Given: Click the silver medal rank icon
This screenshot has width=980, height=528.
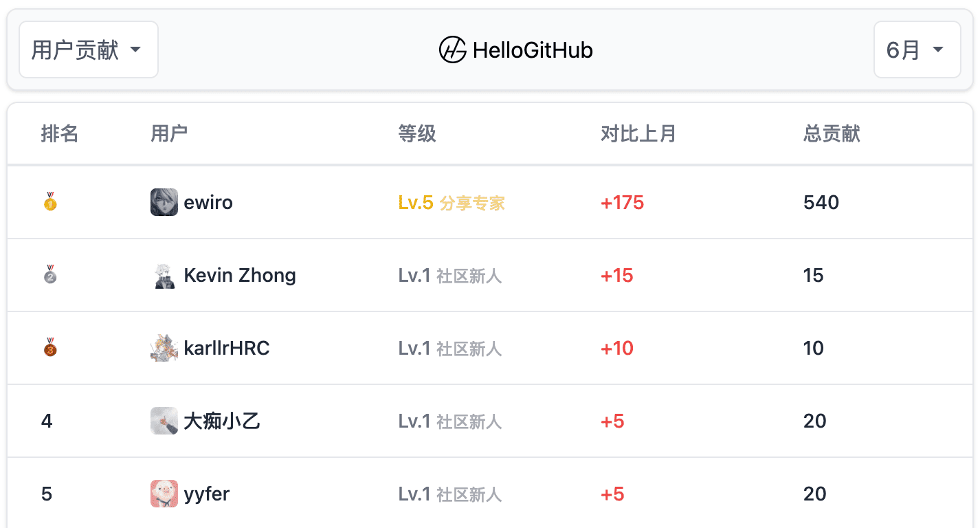Looking at the screenshot, I should coord(50,274).
